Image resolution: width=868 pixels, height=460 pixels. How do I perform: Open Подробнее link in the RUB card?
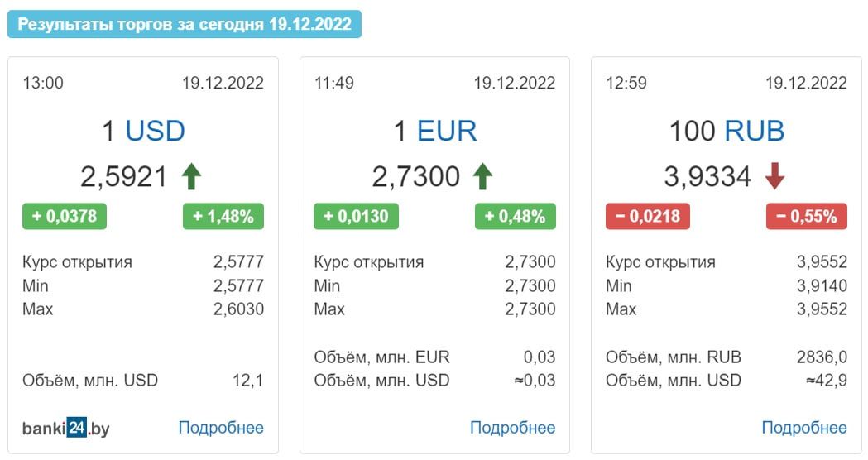click(x=804, y=428)
